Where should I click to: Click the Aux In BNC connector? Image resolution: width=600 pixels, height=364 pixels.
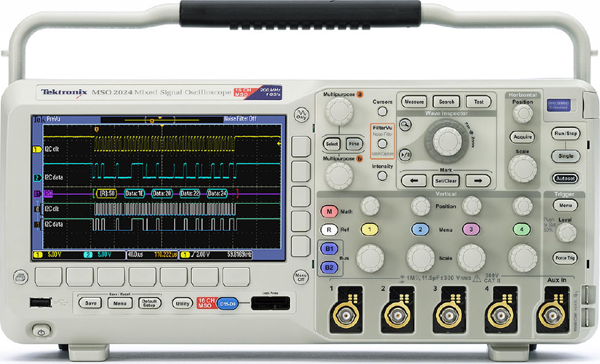pyautogui.click(x=552, y=316)
